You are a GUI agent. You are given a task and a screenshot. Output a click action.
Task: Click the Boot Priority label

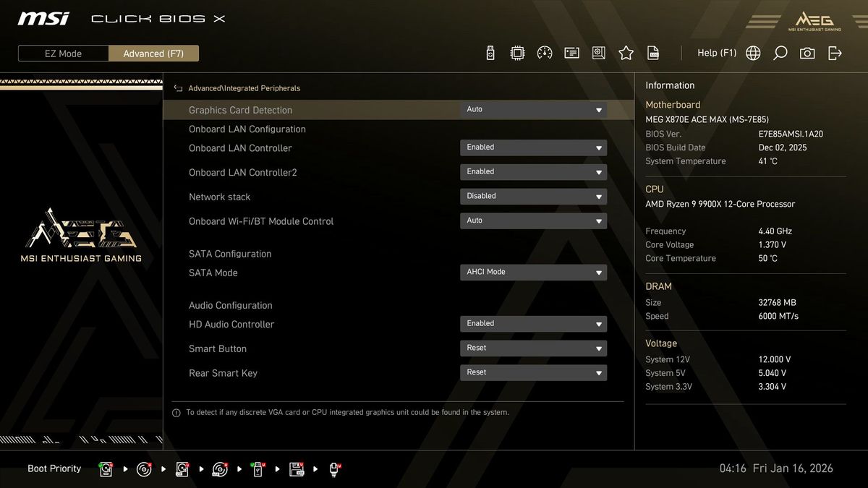pos(54,468)
